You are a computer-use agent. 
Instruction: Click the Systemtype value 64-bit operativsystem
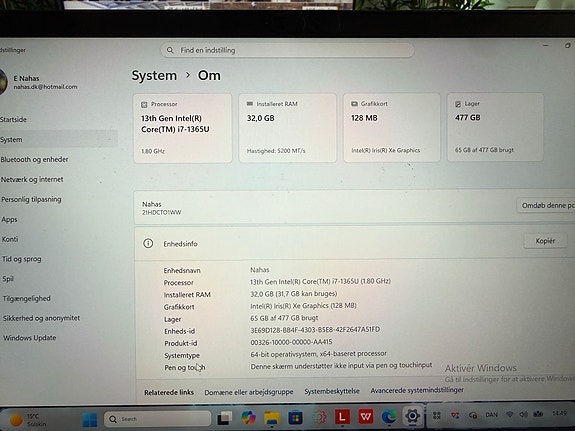coord(318,354)
